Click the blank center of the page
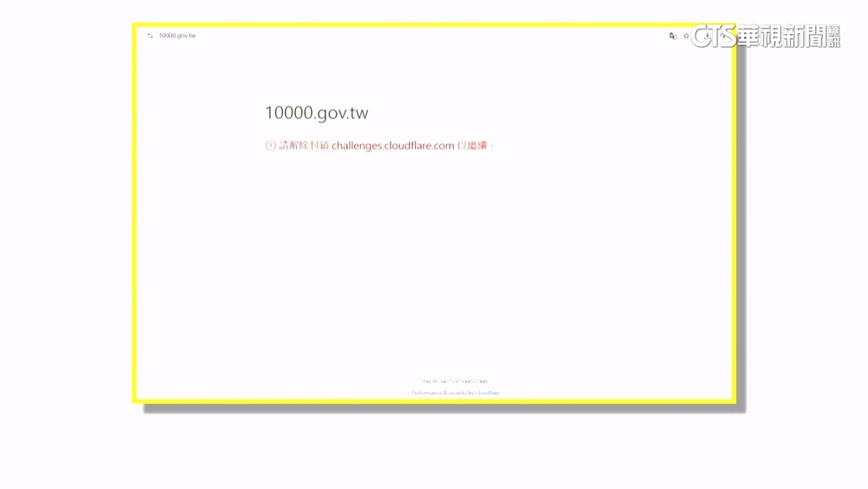 pyautogui.click(x=434, y=261)
